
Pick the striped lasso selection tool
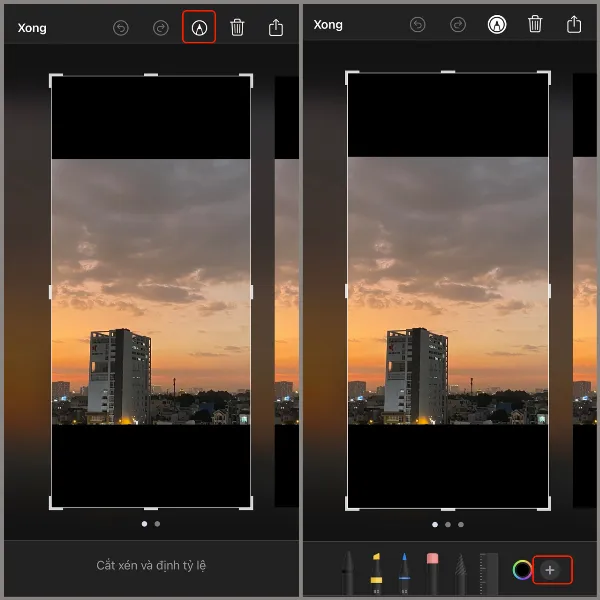pos(461,574)
